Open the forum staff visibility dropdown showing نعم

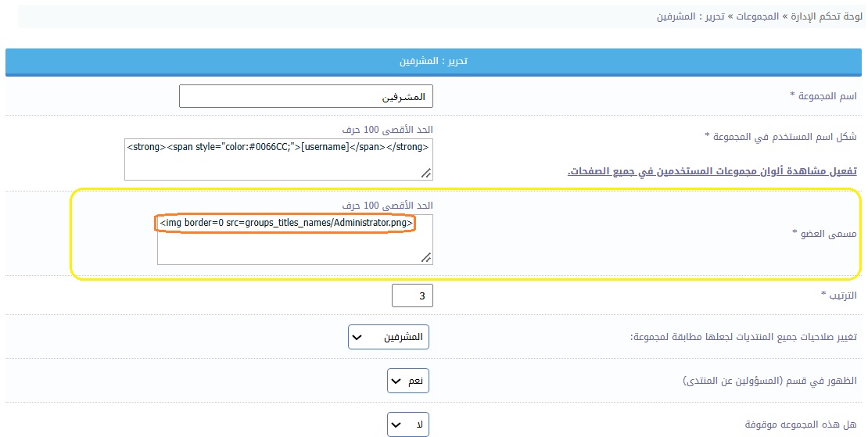click(x=408, y=381)
